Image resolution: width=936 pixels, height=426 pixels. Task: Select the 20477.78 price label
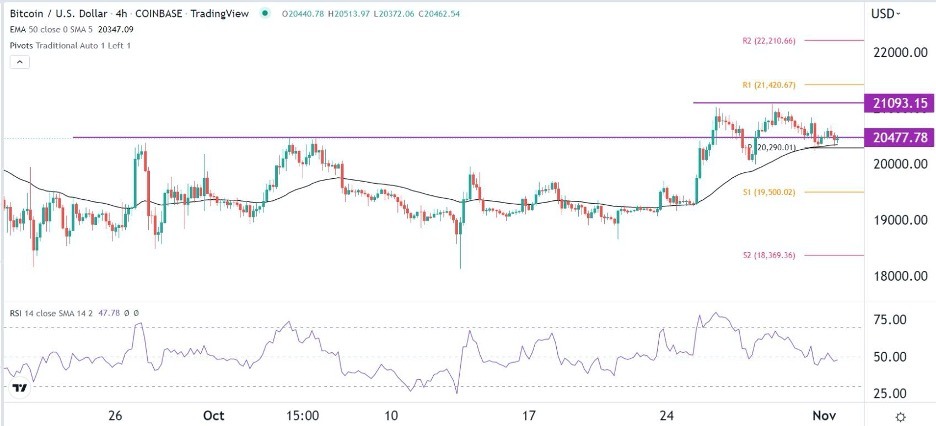[x=899, y=138]
